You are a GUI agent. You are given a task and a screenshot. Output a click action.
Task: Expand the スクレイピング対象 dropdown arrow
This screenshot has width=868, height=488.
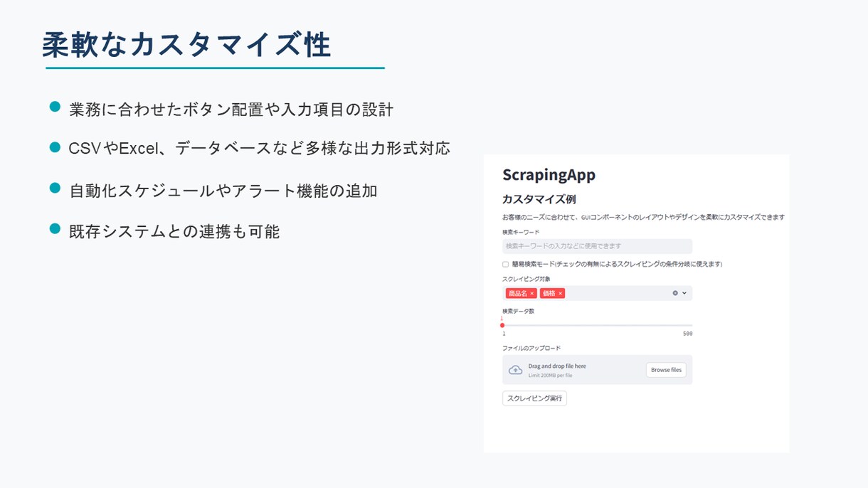click(684, 293)
